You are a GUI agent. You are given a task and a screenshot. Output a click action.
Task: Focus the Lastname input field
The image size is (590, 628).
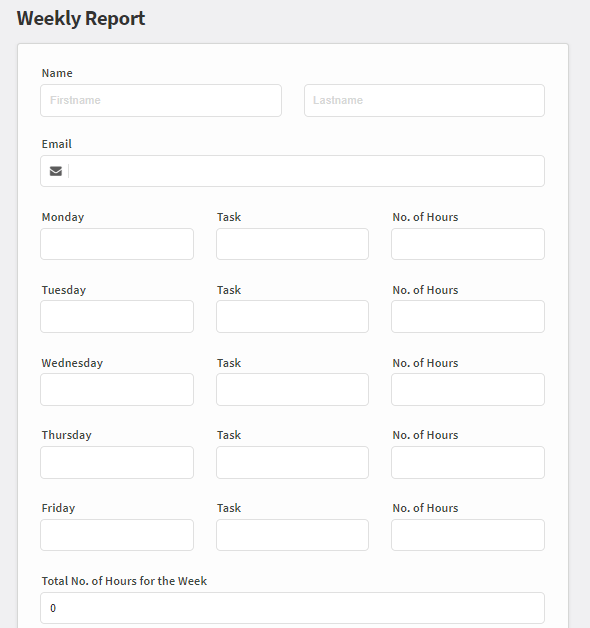click(x=424, y=101)
